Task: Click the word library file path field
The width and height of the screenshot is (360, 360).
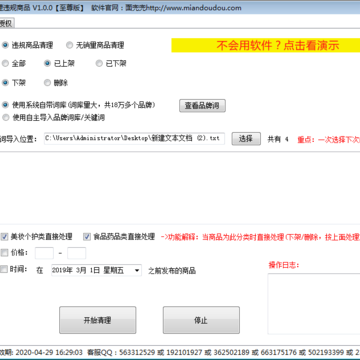Action: pos(134,139)
